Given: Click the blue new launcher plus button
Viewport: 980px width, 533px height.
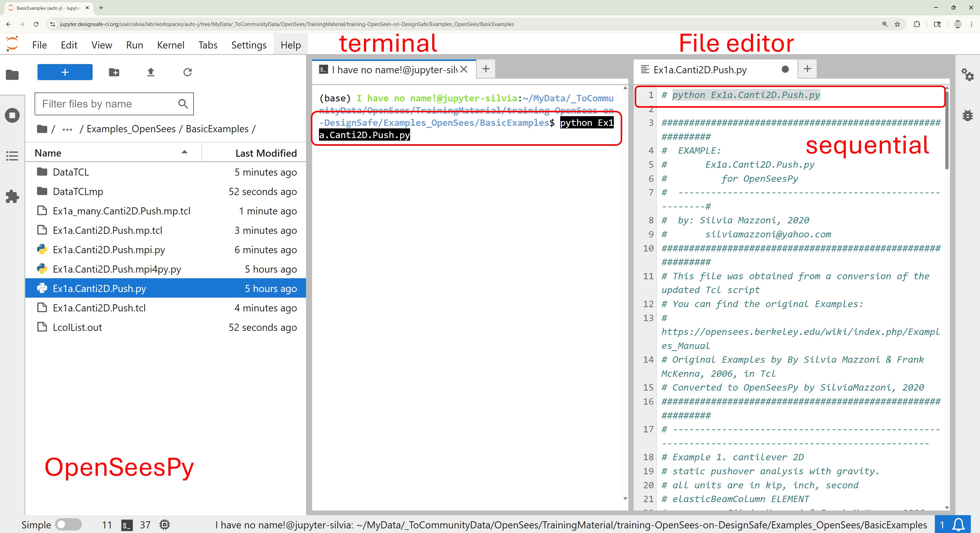Looking at the screenshot, I should pos(65,72).
